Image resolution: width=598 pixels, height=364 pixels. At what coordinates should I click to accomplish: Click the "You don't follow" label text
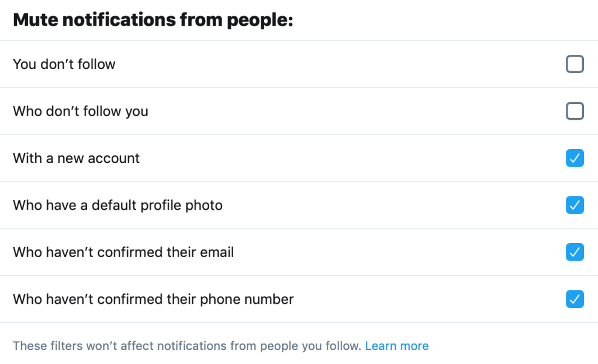[64, 64]
